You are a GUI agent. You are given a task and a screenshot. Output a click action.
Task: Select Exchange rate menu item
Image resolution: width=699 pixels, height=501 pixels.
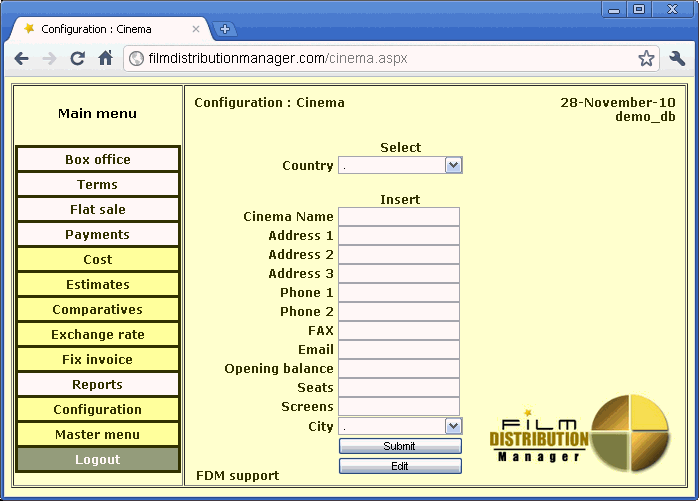click(98, 334)
